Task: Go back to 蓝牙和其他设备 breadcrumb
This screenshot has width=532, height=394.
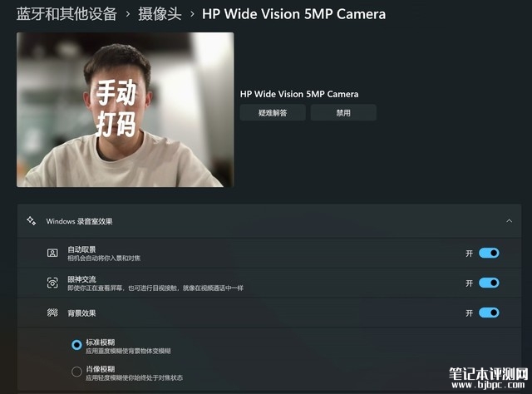Action: click(66, 14)
